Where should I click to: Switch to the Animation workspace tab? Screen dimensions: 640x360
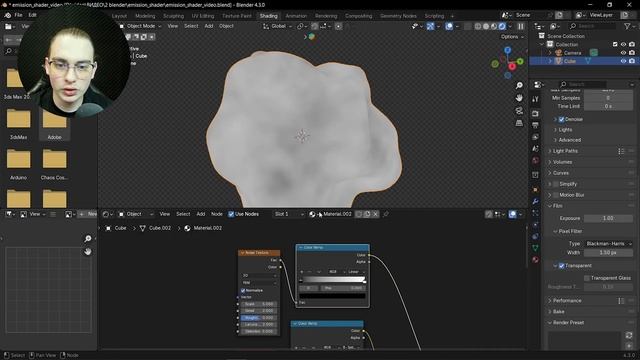pyautogui.click(x=296, y=16)
